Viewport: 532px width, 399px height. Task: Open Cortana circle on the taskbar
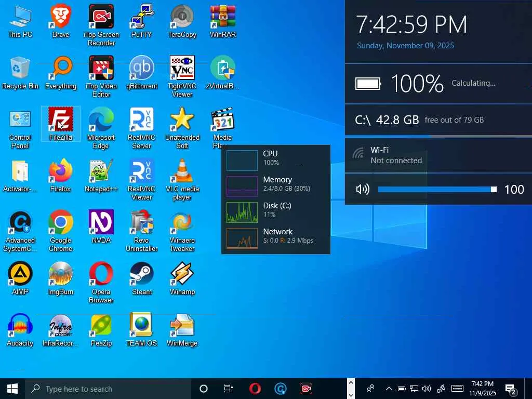click(203, 389)
